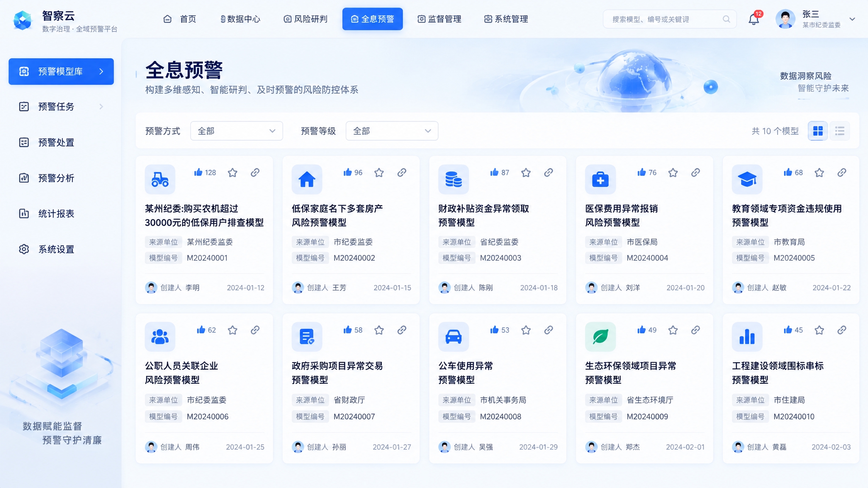Star the 医保费用异常报销 model card

click(x=673, y=172)
